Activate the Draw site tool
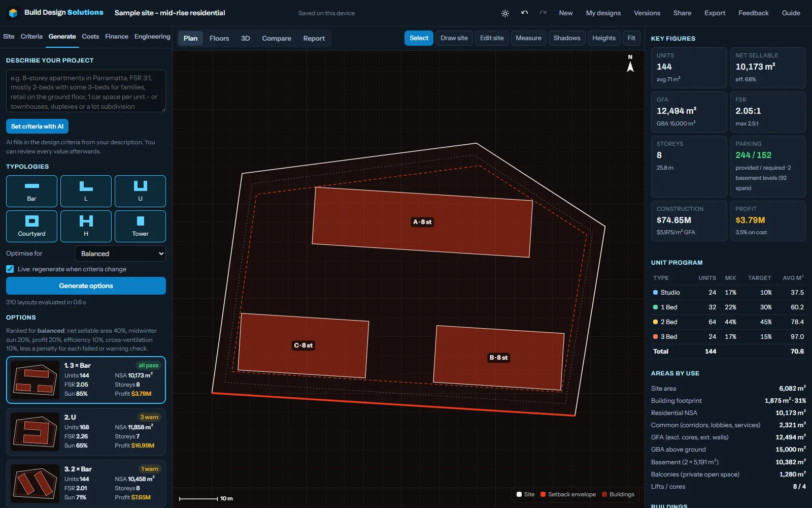The image size is (812, 508). pos(454,38)
